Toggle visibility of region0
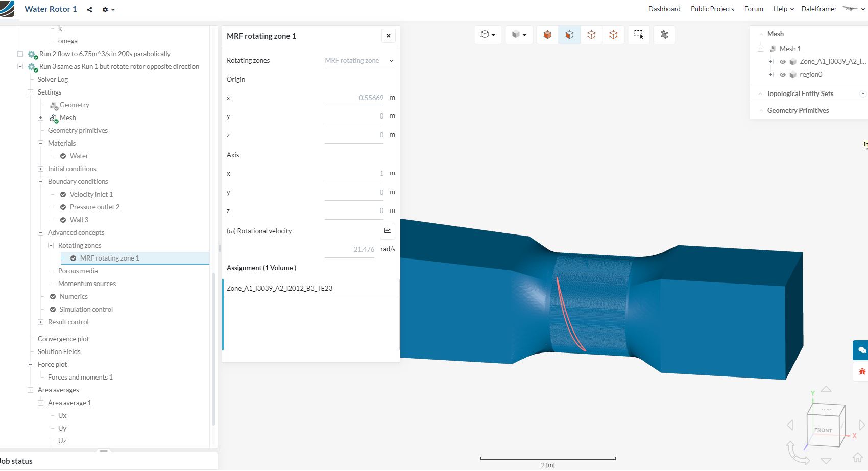The width and height of the screenshot is (868, 471). tap(782, 75)
